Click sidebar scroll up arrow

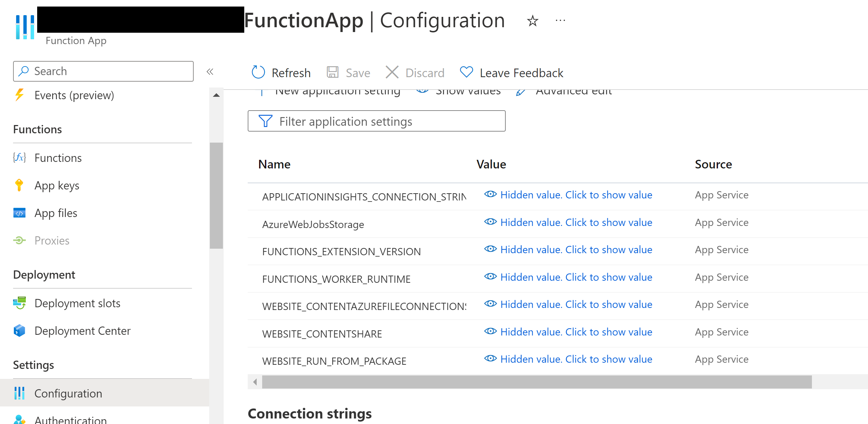click(x=216, y=95)
